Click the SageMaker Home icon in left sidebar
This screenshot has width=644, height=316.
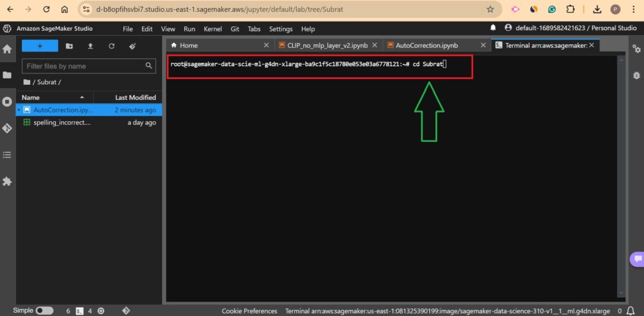7,49
